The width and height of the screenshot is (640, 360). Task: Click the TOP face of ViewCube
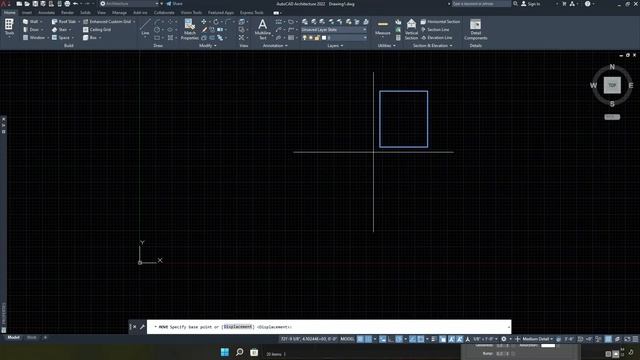(x=612, y=85)
